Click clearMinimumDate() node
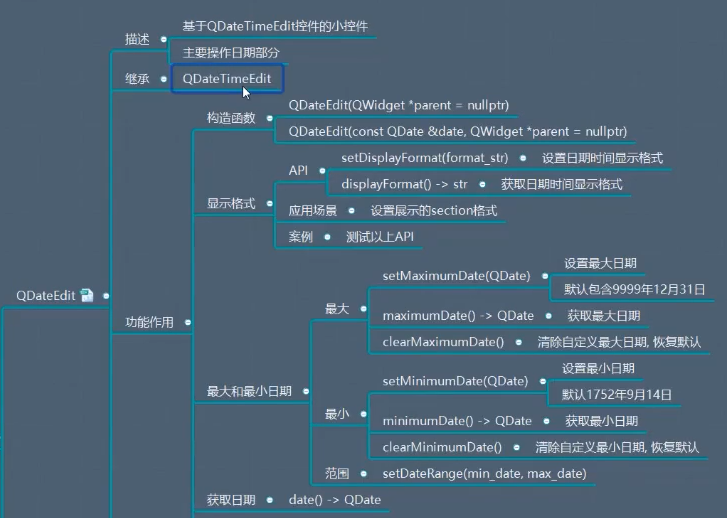 442,448
